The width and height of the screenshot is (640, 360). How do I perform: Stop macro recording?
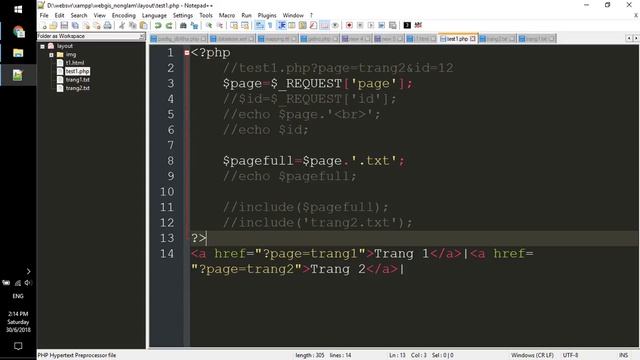point(360,26)
